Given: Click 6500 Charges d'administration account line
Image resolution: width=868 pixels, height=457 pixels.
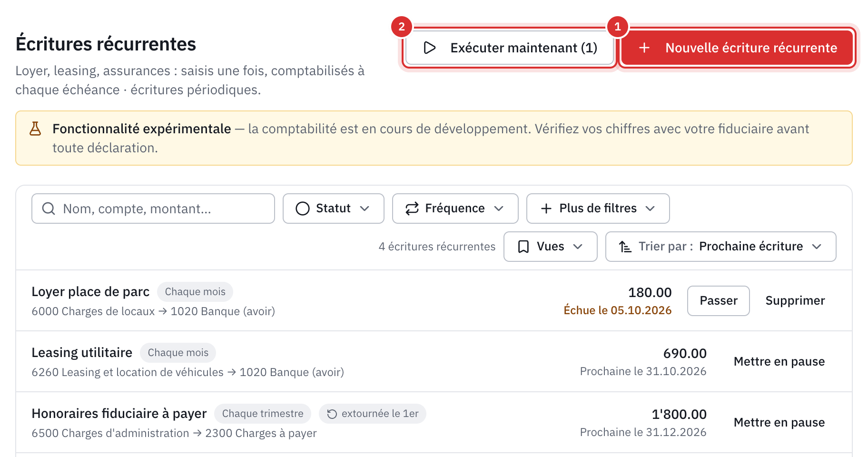Looking at the screenshot, I should (x=174, y=433).
